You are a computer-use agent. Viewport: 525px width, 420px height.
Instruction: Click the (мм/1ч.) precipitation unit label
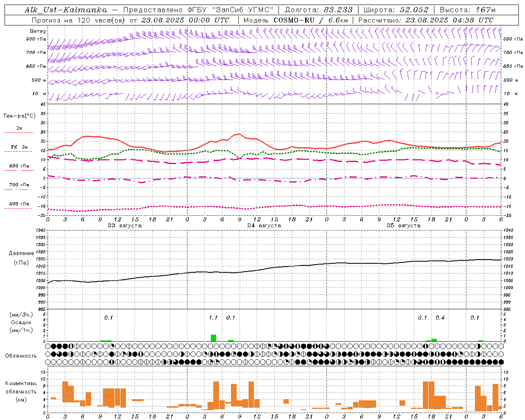pos(21,331)
